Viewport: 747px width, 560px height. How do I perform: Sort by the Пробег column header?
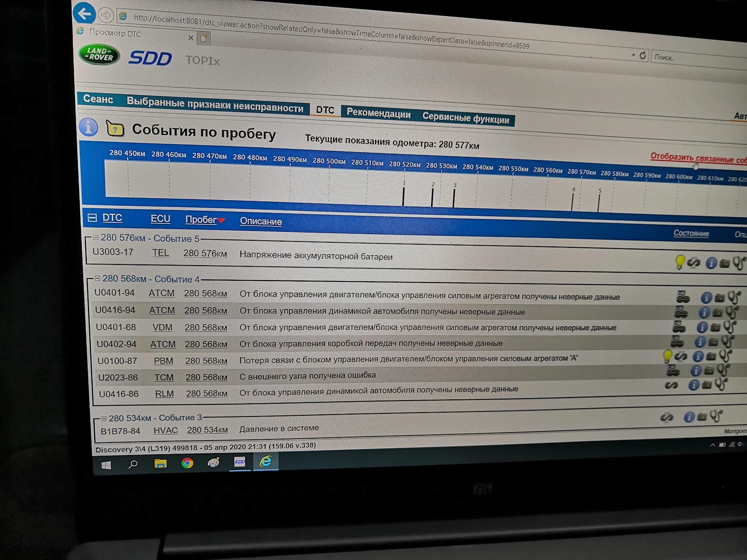pyautogui.click(x=201, y=220)
